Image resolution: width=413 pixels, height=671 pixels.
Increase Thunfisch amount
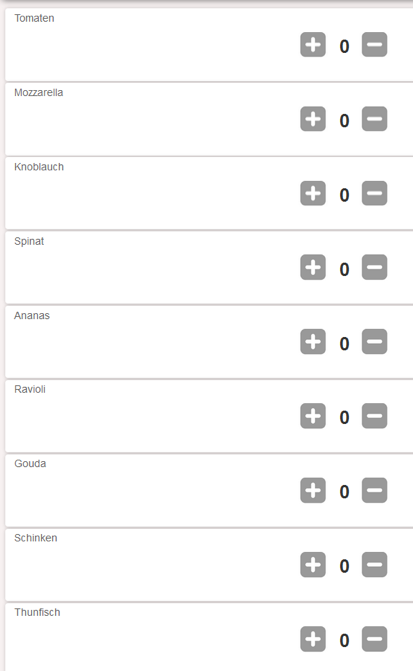(313, 639)
